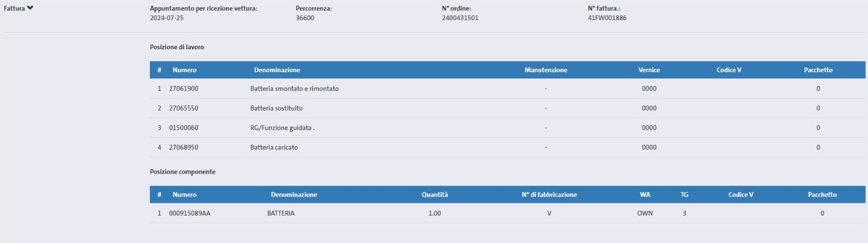This screenshot has width=868, height=243.
Task: Click the Pacchetto header in work positions table
Action: pos(818,70)
